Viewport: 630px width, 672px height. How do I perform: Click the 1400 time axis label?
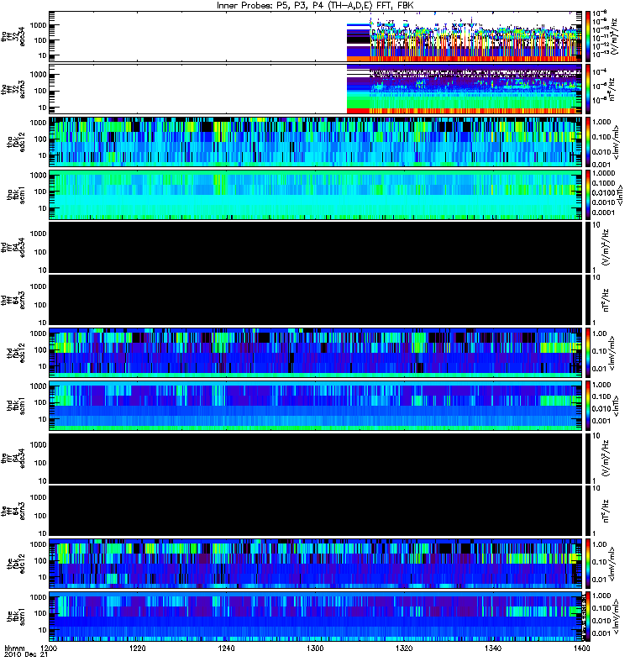coord(581,648)
